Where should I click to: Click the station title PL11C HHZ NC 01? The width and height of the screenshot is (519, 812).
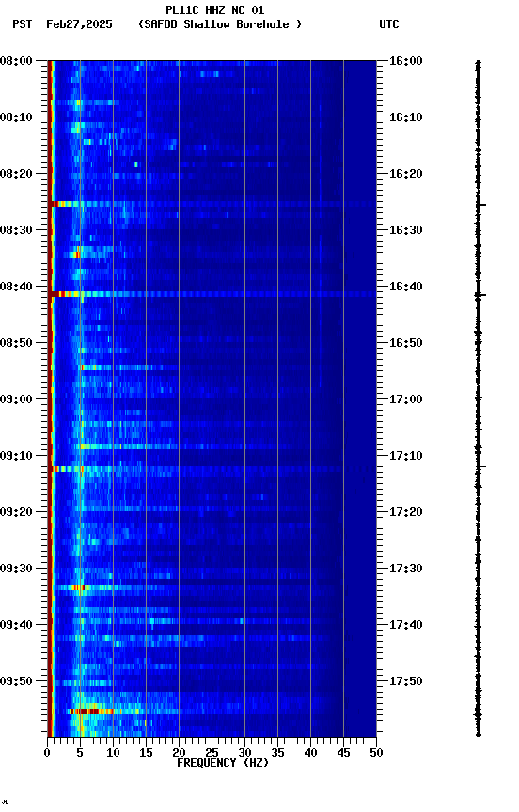pyautogui.click(x=215, y=10)
